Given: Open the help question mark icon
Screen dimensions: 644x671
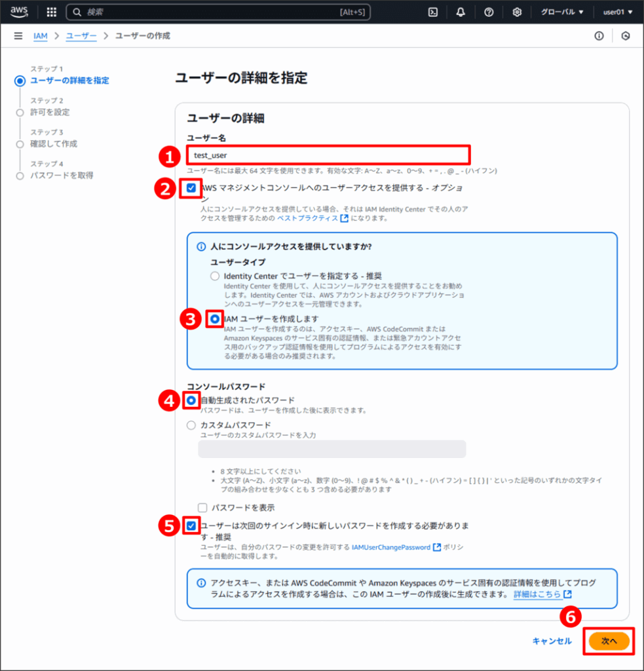Looking at the screenshot, I should point(489,12).
